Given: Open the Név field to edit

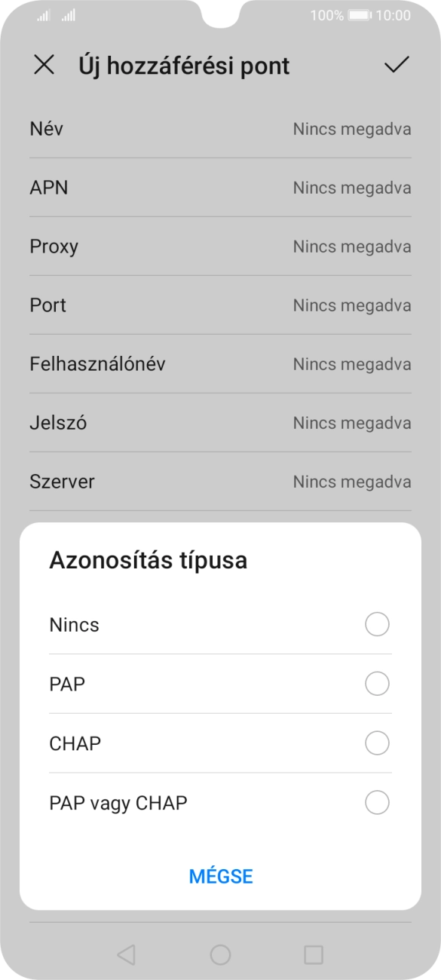Looking at the screenshot, I should [x=220, y=129].
